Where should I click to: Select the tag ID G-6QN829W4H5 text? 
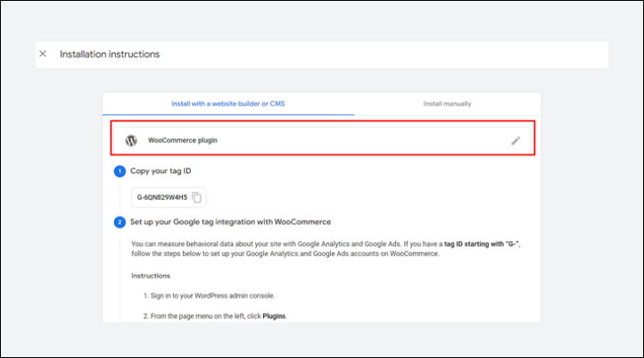[x=161, y=197]
